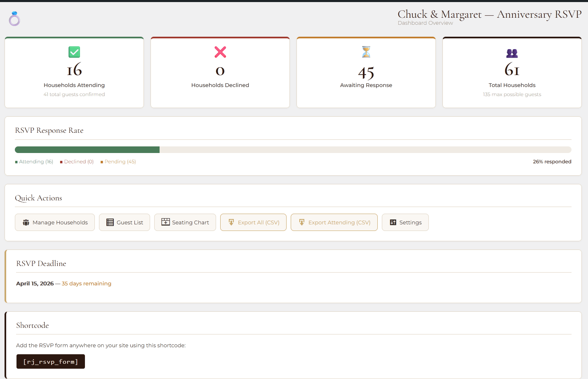Image resolution: width=588 pixels, height=379 pixels.
Task: Click the Manage Households people icon
Action: click(26, 222)
